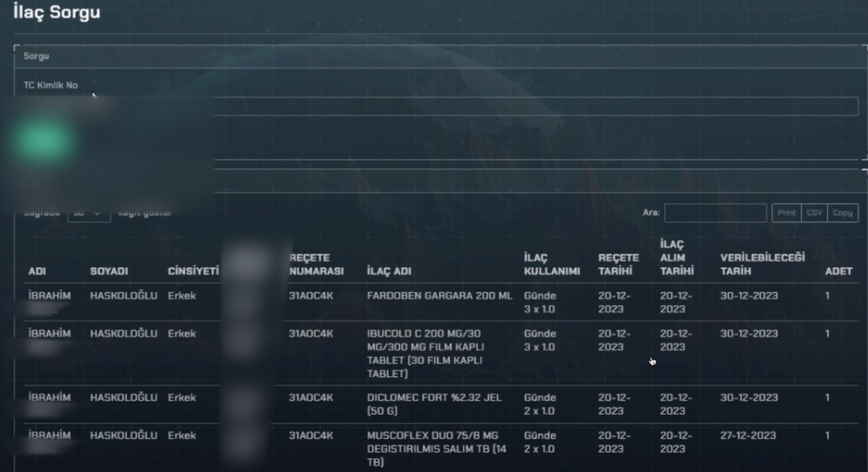Click Günde 3 x 1.0 in FARDOBEN row

point(540,302)
